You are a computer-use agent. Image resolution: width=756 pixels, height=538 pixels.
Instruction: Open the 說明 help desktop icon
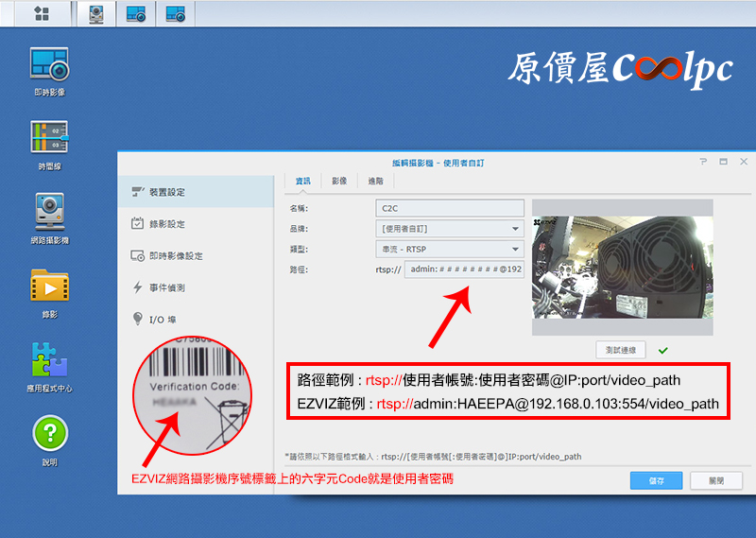(x=50, y=441)
